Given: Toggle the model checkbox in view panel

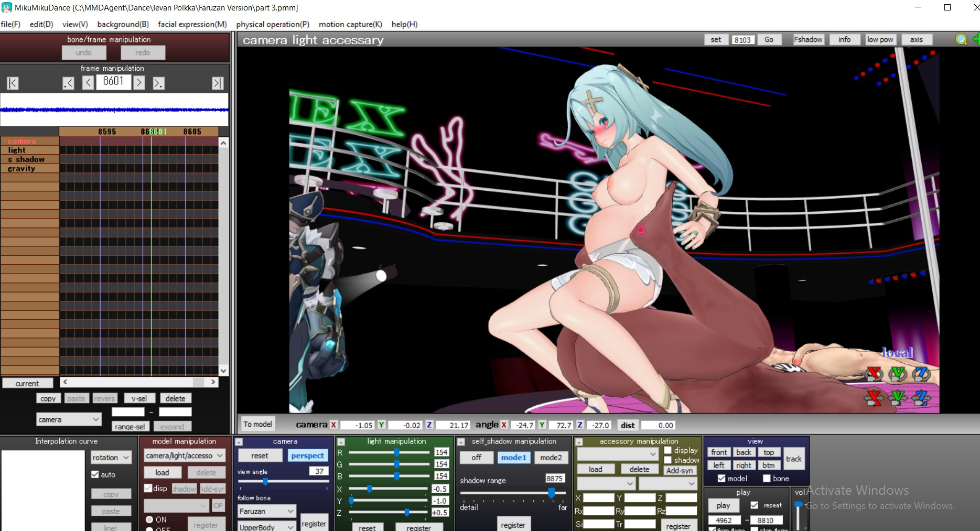Looking at the screenshot, I should pyautogui.click(x=721, y=478).
